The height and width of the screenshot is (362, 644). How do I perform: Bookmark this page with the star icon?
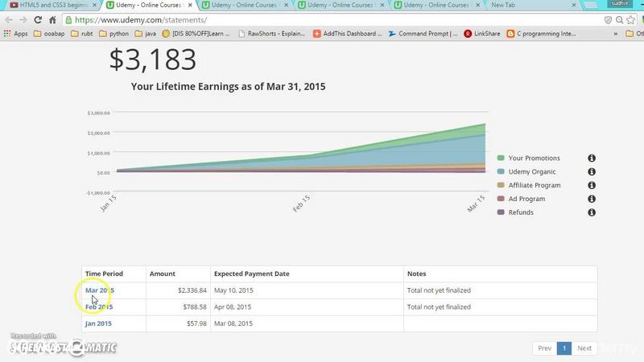(631, 19)
